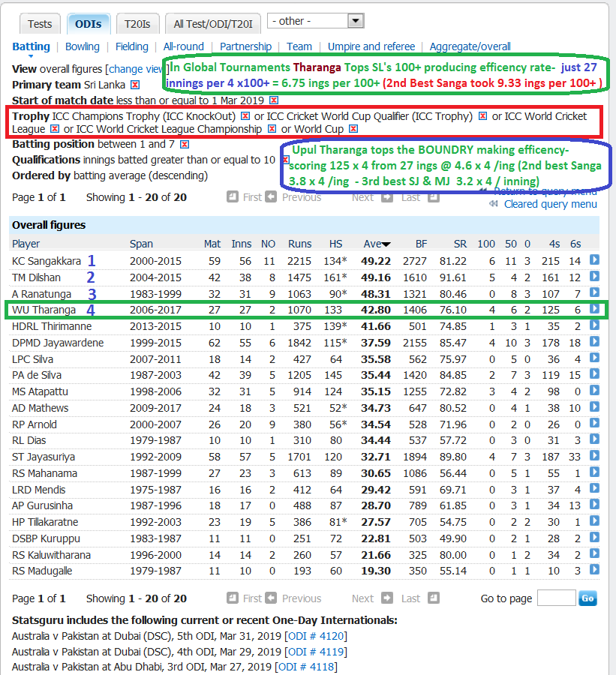Click the Previous link beside Go to page
The height and width of the screenshot is (675, 616).
tap(302, 598)
